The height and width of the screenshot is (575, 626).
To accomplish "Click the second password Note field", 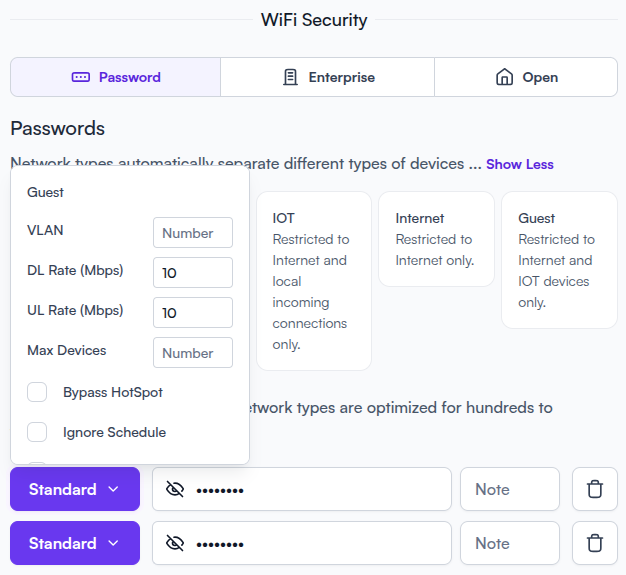I will point(509,543).
